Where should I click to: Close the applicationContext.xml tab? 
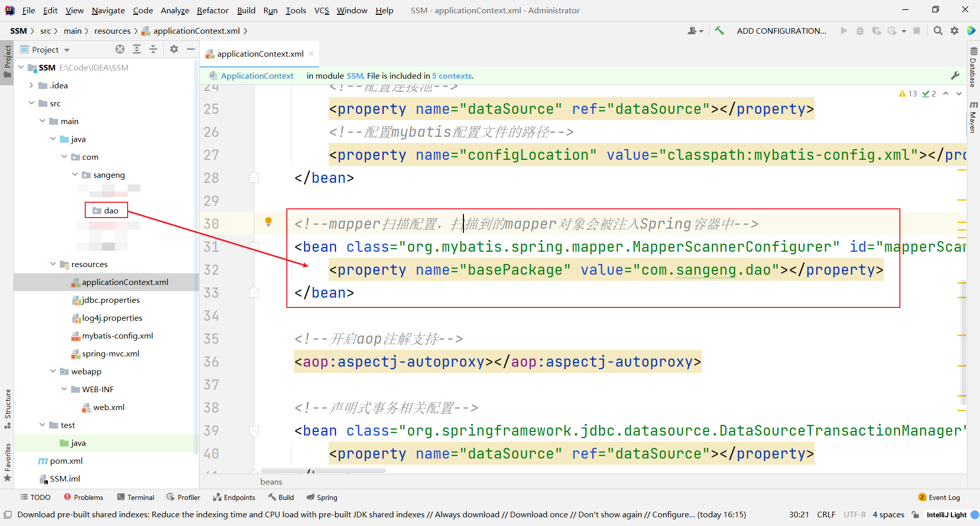pyautogui.click(x=311, y=54)
